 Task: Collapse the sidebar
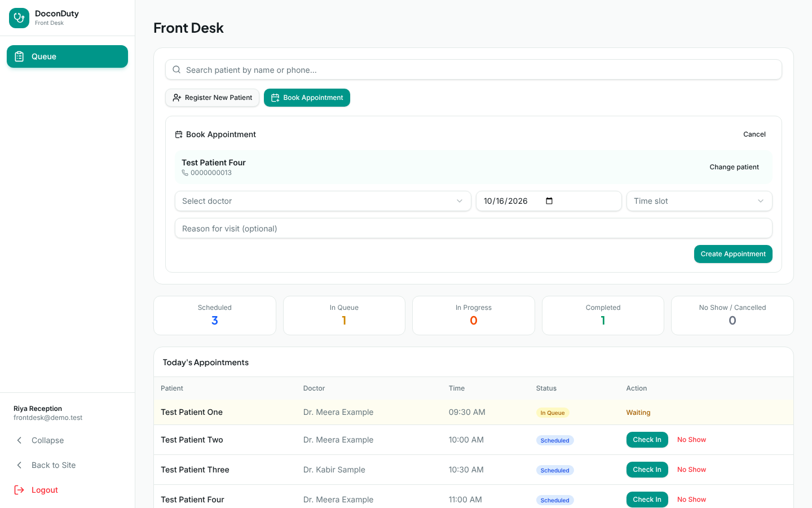(67, 440)
